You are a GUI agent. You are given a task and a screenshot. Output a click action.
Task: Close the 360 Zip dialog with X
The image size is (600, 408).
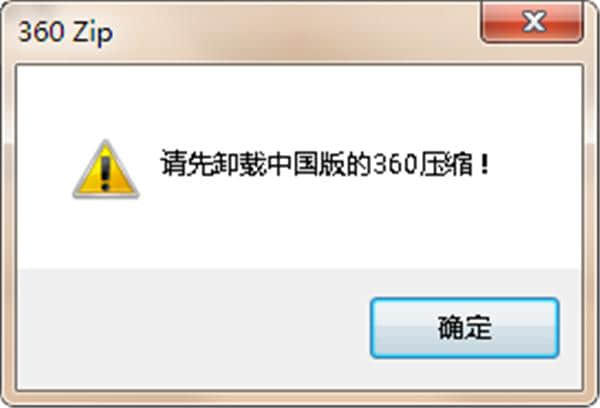coord(532,21)
